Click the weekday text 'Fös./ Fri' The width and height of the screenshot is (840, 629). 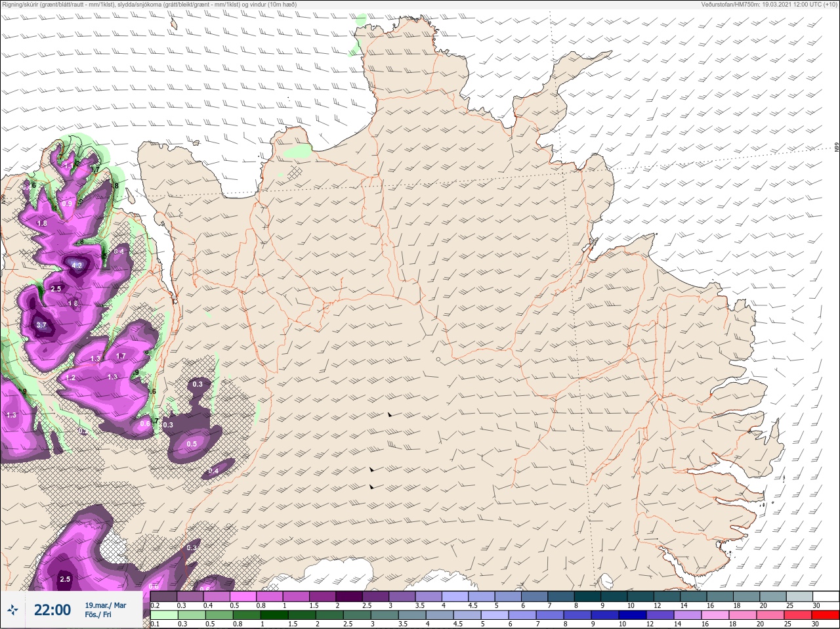(x=98, y=615)
